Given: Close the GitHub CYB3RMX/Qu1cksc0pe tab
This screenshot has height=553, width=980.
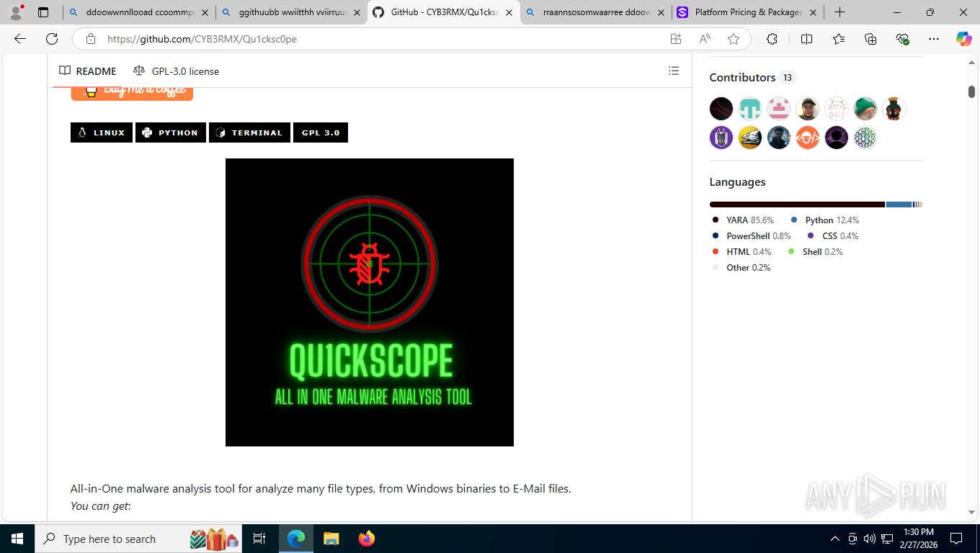Looking at the screenshot, I should pos(509,12).
